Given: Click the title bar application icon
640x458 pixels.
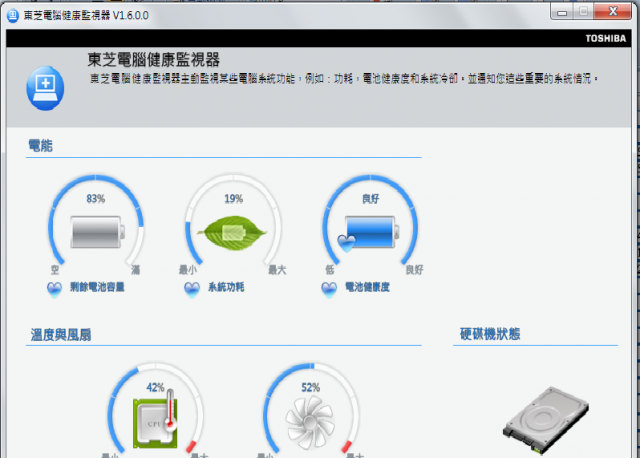Looking at the screenshot, I should [13, 16].
